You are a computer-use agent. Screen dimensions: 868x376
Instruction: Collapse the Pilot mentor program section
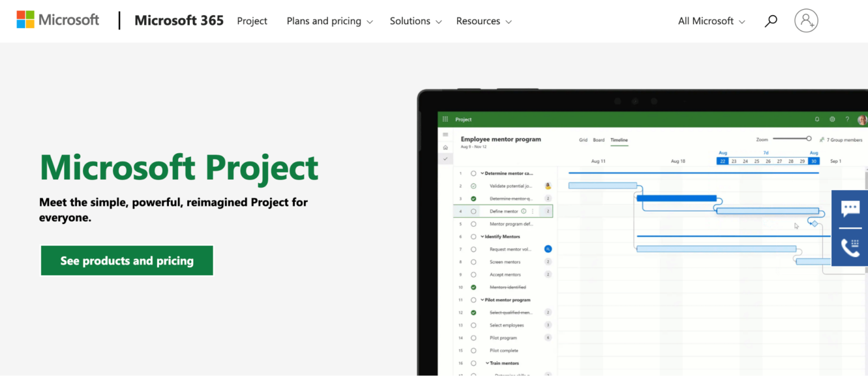coord(482,299)
